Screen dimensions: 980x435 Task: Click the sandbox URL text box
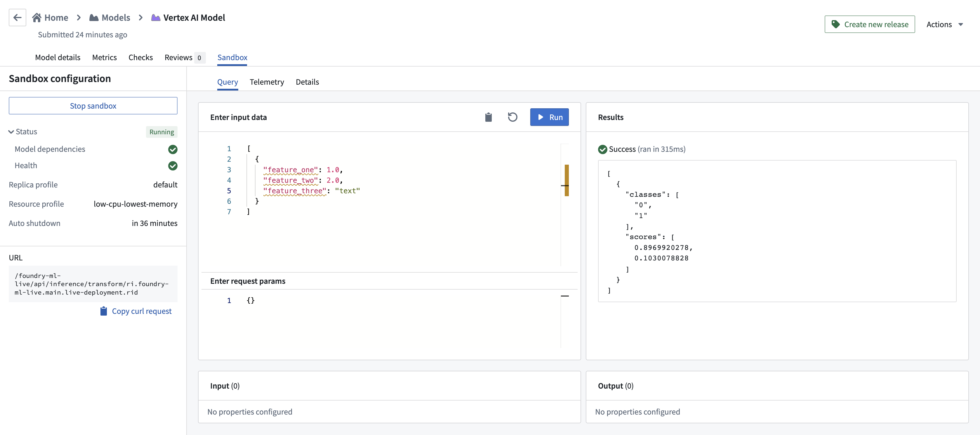tap(93, 284)
